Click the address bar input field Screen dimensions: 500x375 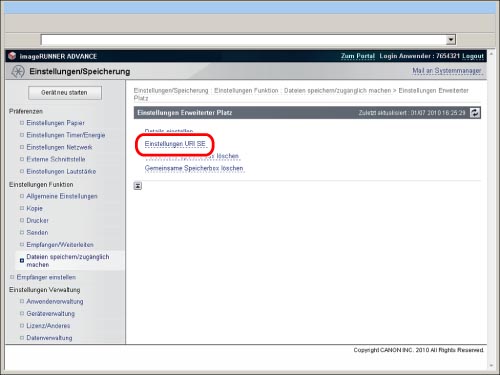point(243,40)
